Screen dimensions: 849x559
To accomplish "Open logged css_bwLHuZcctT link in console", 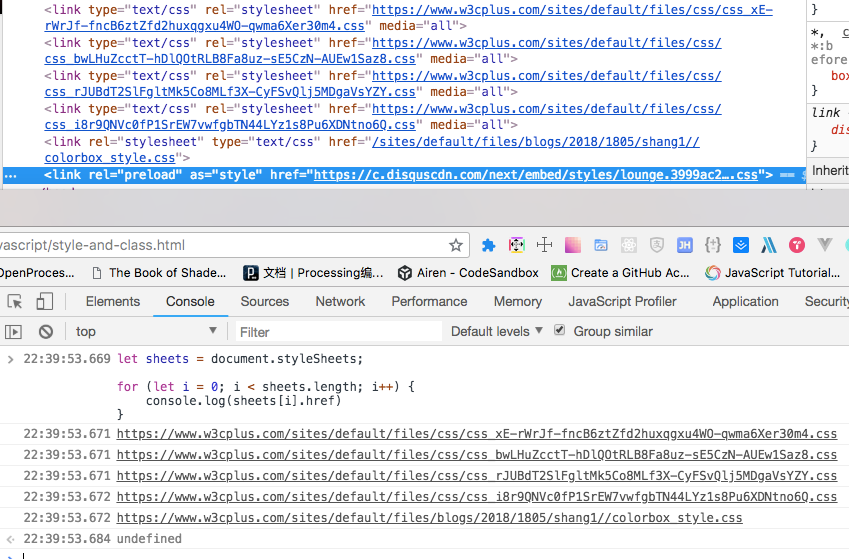I will click(x=477, y=455).
